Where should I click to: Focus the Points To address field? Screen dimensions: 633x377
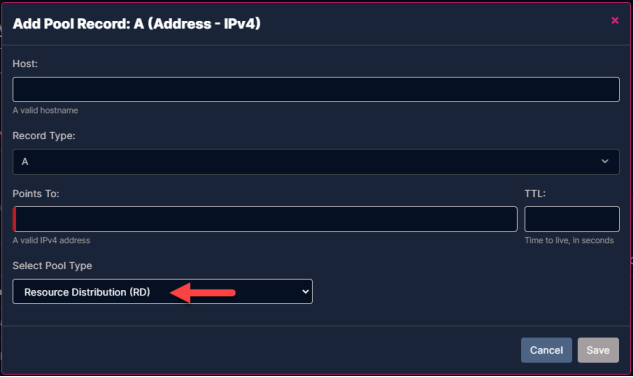(x=265, y=219)
